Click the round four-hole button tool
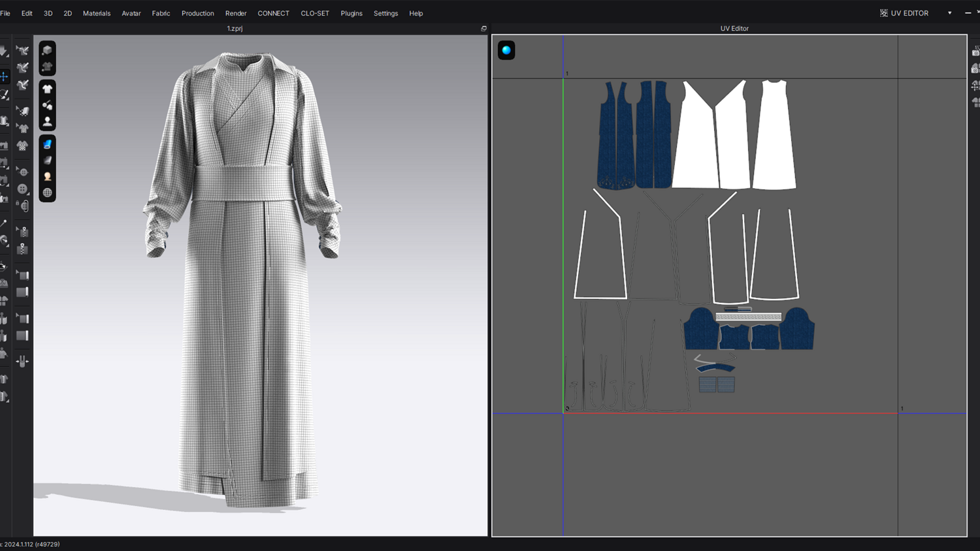980x551 pixels. pyautogui.click(x=23, y=189)
